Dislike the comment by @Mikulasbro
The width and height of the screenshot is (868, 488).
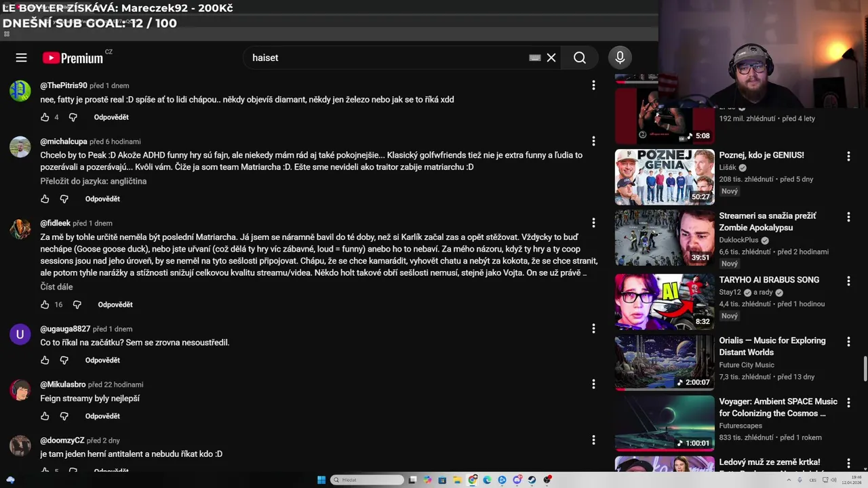pos(64,416)
